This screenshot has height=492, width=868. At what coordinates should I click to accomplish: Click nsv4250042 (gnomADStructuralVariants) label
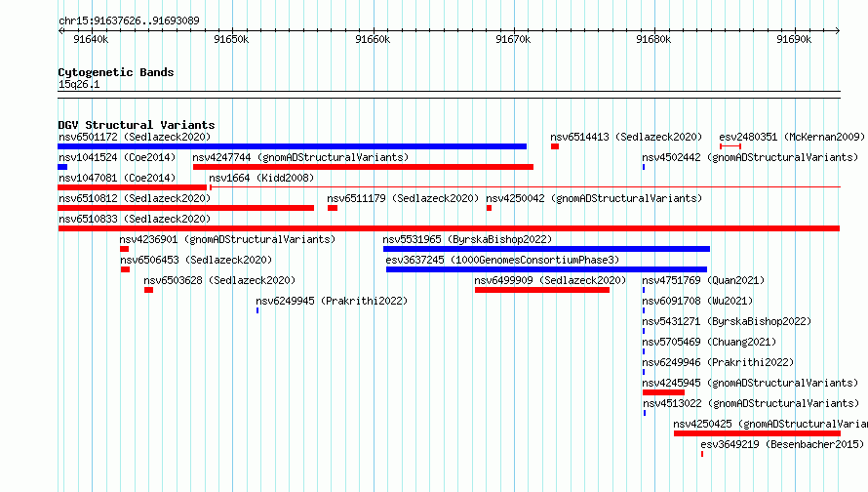(x=594, y=198)
